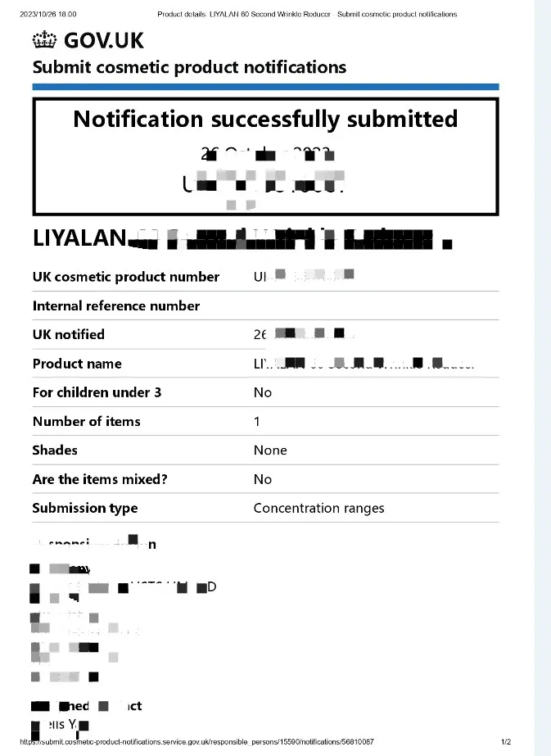Viewport: 551px width, 756px height.
Task: Click the blue divider bar under the heading
Action: point(265,86)
